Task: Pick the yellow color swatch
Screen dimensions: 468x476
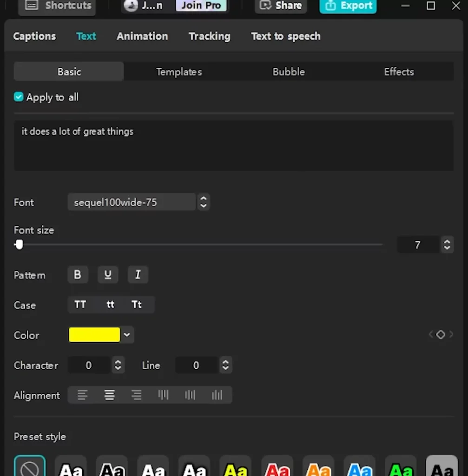Action: (x=94, y=335)
